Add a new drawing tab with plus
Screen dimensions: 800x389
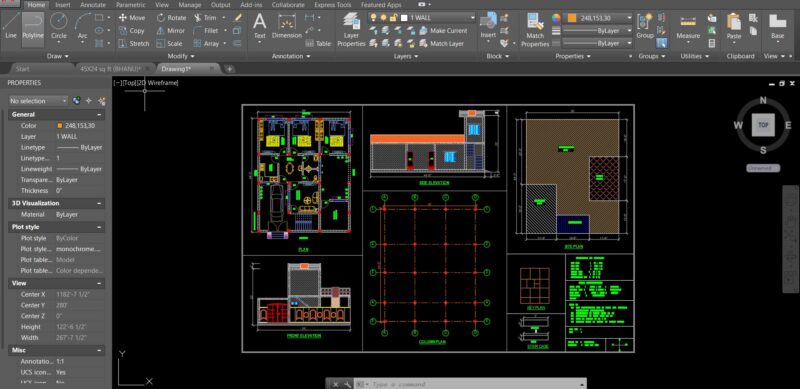[x=230, y=68]
